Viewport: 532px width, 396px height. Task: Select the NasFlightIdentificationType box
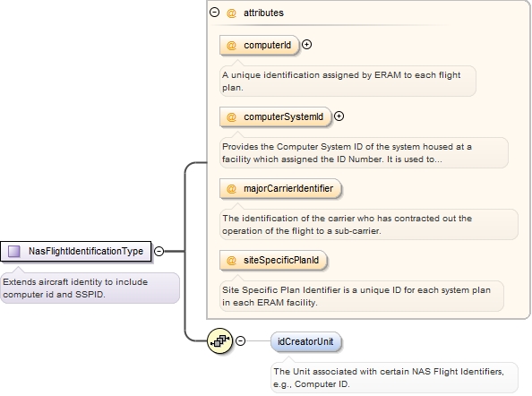click(x=75, y=251)
